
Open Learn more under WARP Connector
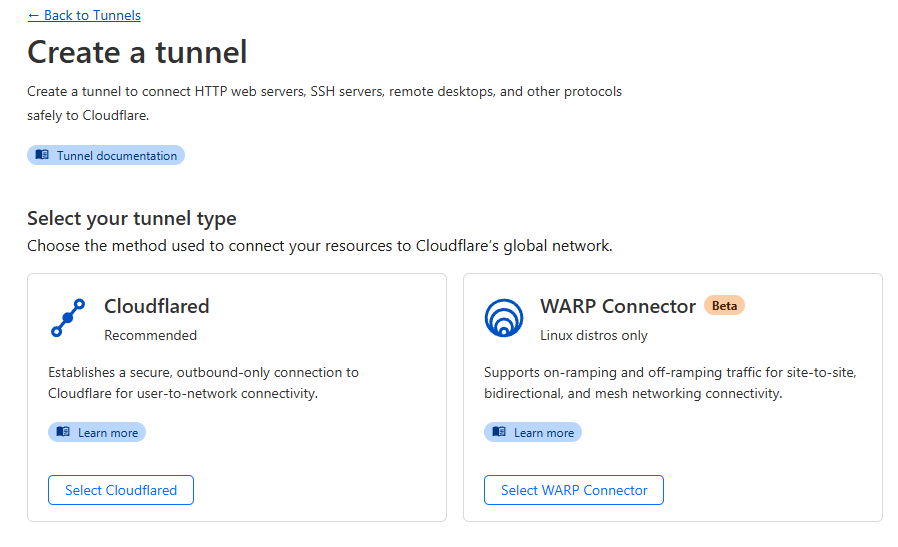[x=533, y=432]
